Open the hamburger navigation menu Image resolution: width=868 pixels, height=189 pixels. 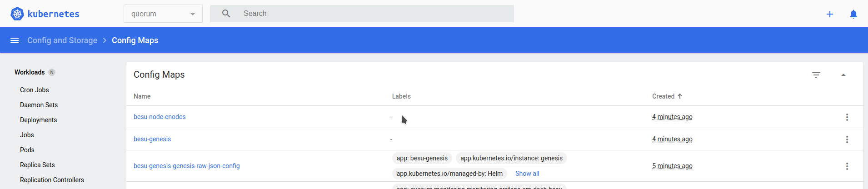coord(15,40)
